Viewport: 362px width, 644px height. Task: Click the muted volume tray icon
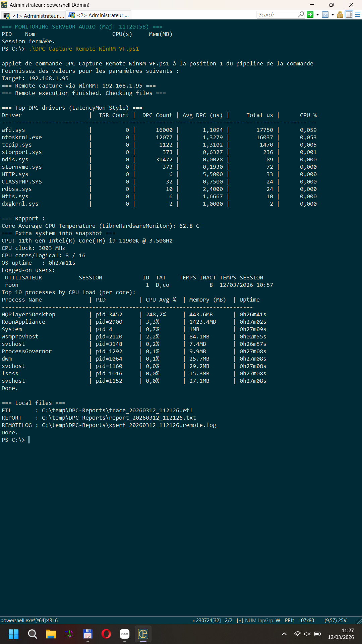pos(307,634)
